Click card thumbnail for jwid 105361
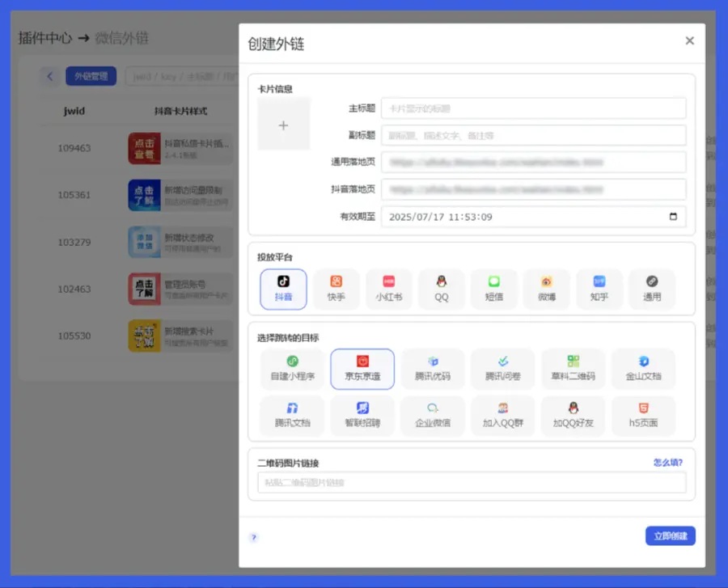728x588 pixels. 145,195
